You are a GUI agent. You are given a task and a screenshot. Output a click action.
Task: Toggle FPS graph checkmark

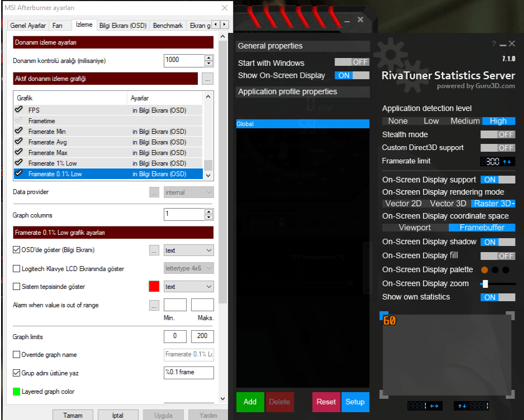tap(19, 110)
